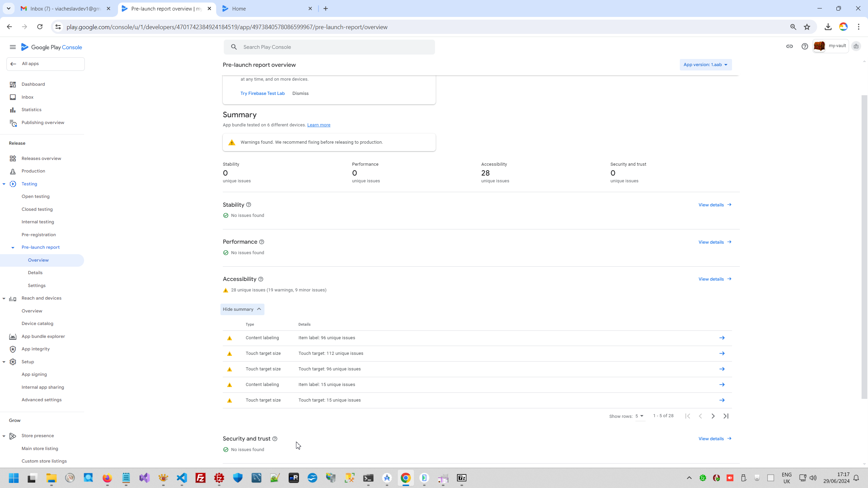Click the hamburger menu icon beside the logo
The height and width of the screenshot is (488, 868).
point(13,47)
